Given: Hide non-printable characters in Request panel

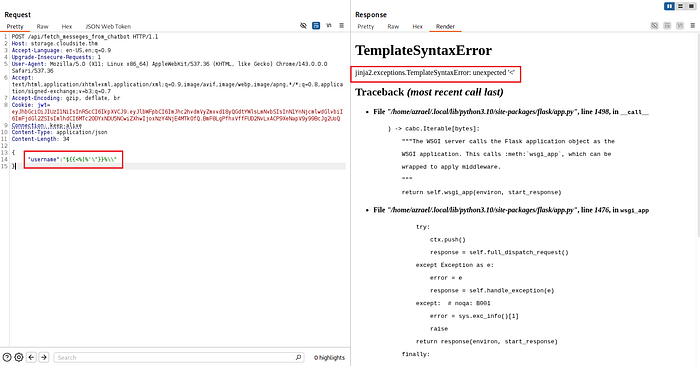Looking at the screenshot, I should (x=303, y=26).
